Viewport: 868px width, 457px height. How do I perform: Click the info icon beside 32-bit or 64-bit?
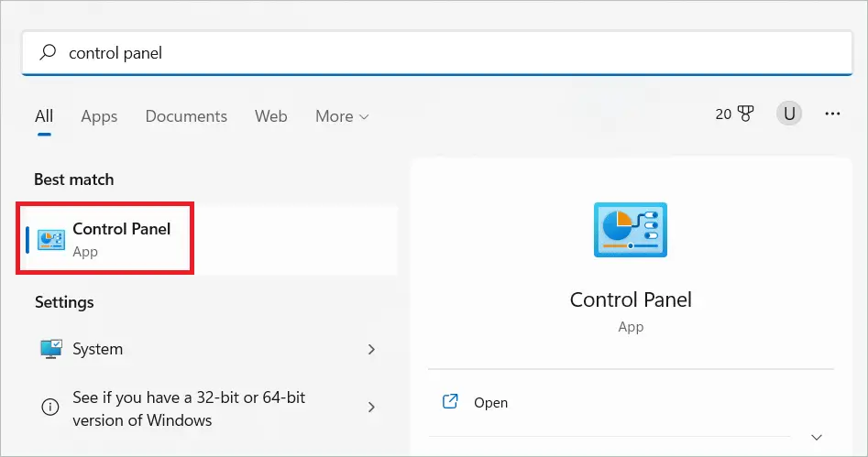tap(49, 408)
